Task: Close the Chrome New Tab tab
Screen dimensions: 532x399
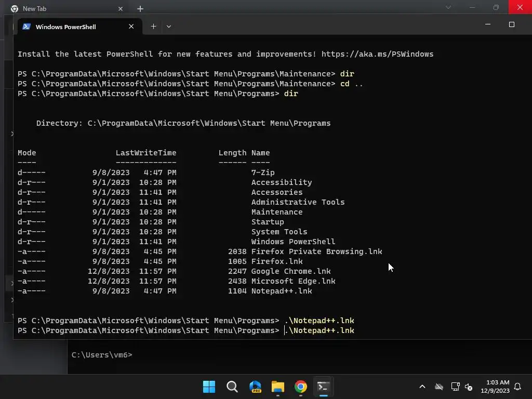Action: tap(121, 9)
